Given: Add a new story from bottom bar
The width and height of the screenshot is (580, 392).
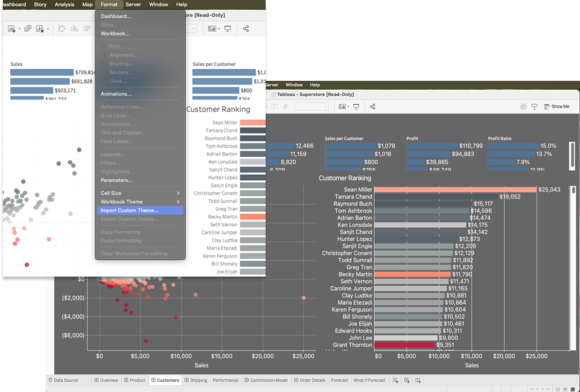Looking at the screenshot, I should pyautogui.click(x=419, y=380).
